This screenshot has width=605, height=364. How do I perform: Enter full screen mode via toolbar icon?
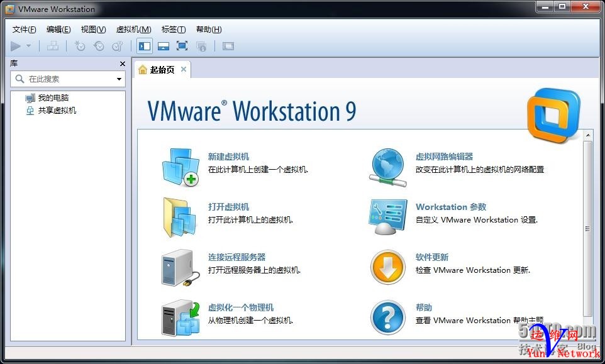pyautogui.click(x=182, y=46)
